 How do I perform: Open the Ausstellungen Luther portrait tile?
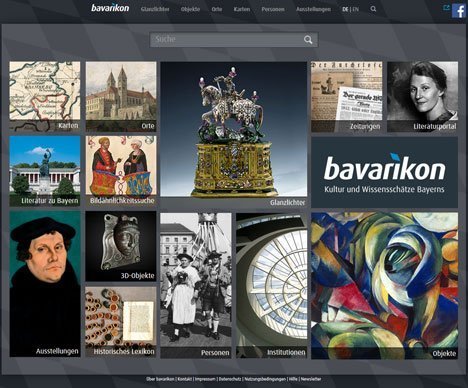45,284
